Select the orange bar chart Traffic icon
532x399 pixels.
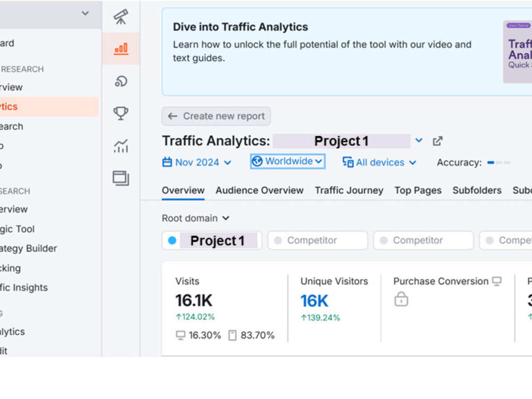click(121, 48)
